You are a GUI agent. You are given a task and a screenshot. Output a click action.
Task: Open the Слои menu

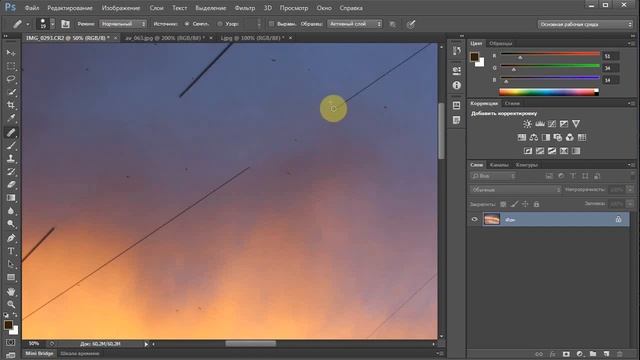coord(156,8)
